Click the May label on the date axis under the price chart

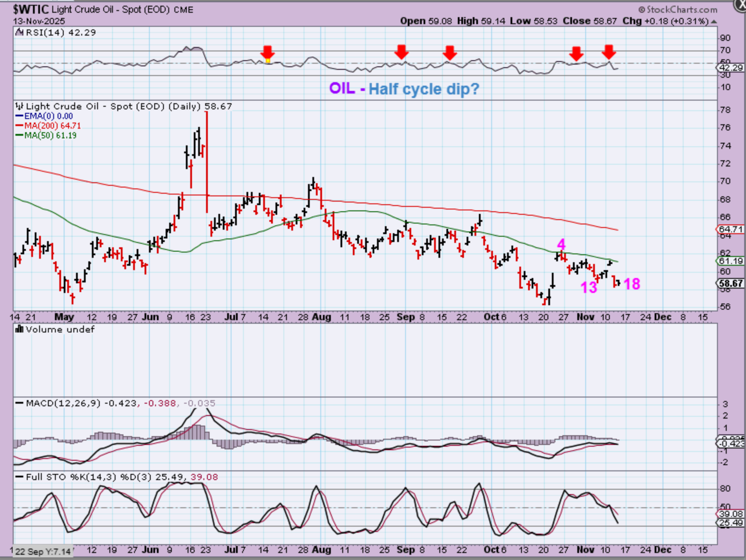[x=64, y=317]
